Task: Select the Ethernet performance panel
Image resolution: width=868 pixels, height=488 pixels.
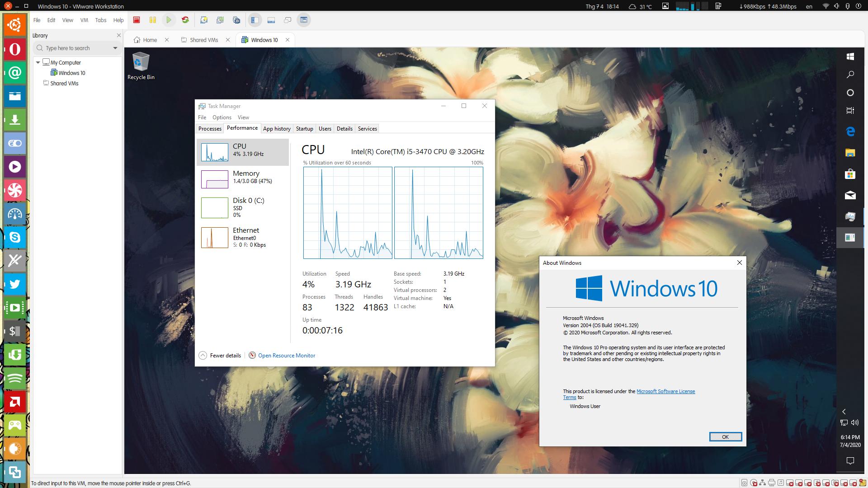Action: 243,237
